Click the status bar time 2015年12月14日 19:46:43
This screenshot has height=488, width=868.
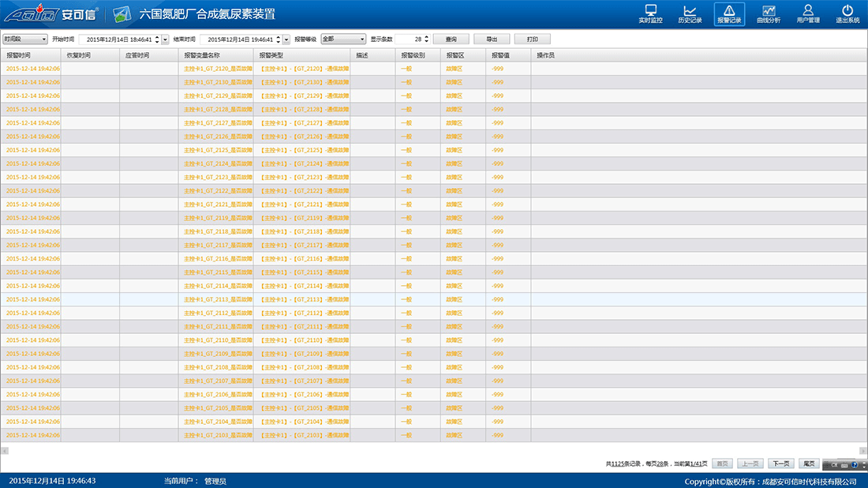pyautogui.click(x=52, y=481)
